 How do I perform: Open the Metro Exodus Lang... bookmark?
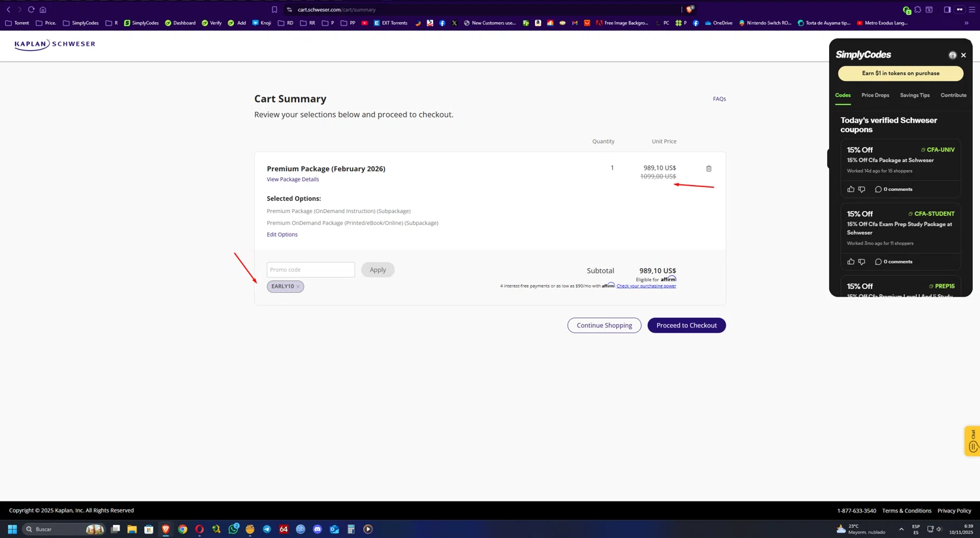pyautogui.click(x=881, y=23)
